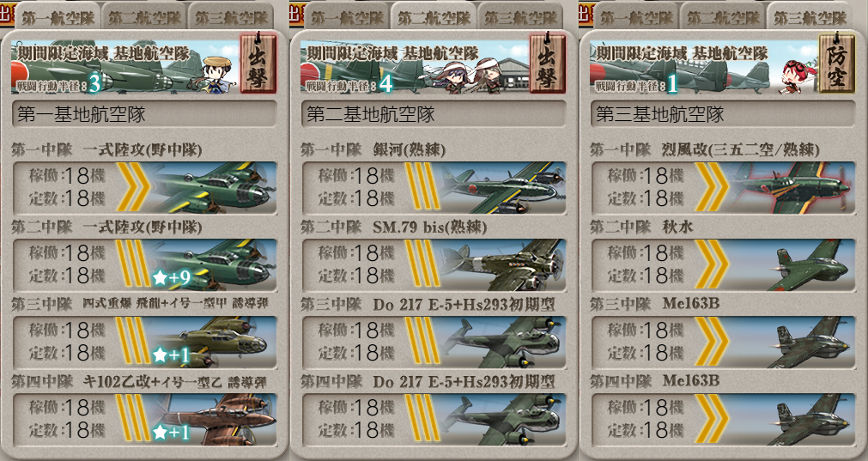Edit the 第二基地航空隊 name field

tap(434, 114)
